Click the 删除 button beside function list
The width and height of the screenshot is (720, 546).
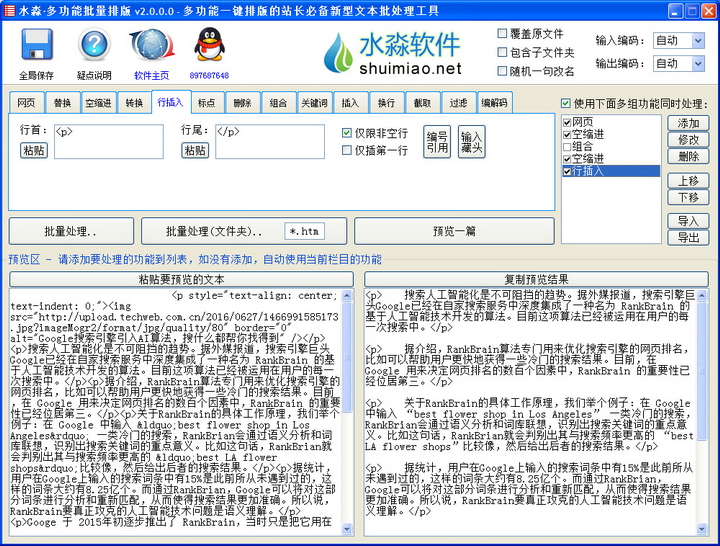[x=688, y=156]
